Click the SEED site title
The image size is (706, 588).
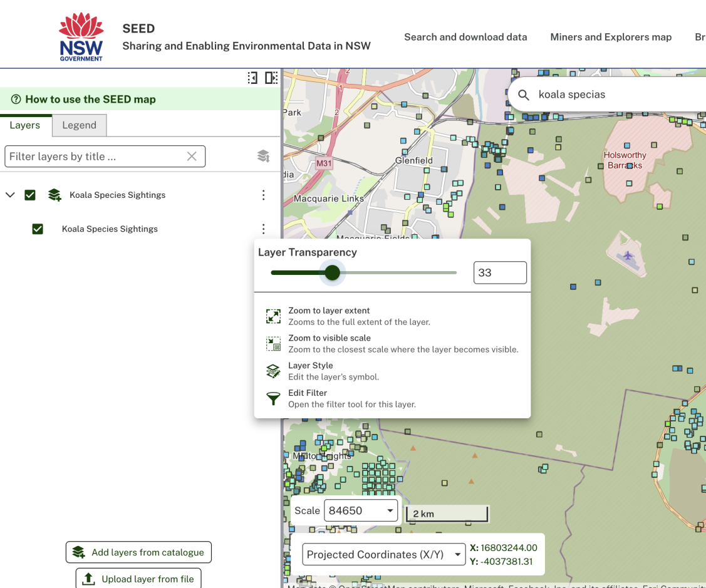[138, 28]
